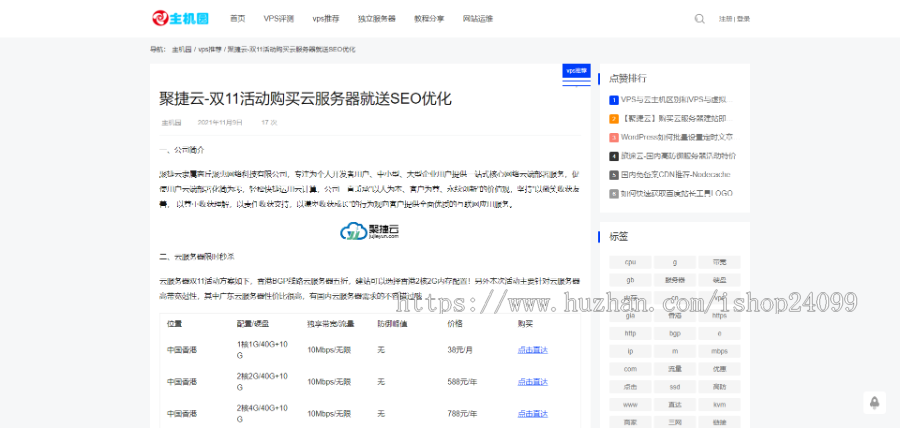The image size is (900, 428).
Task: Click the blue vps推荐 category badge
Action: 576,71
